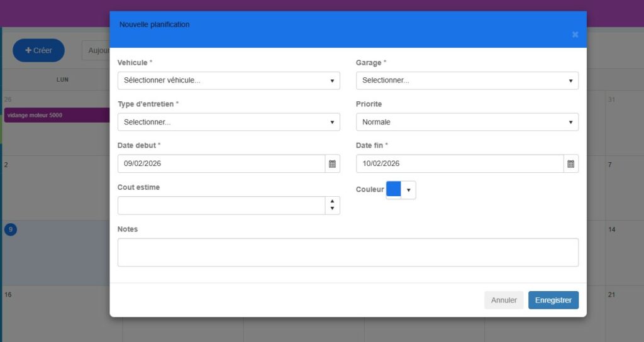Increase Cout estime with up arrow
The width and height of the screenshot is (644, 342).
332,202
